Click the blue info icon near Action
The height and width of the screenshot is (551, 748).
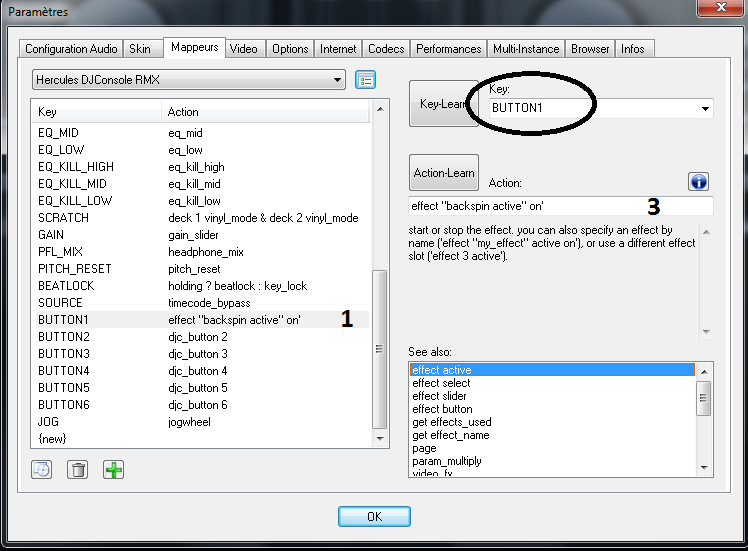point(699,181)
